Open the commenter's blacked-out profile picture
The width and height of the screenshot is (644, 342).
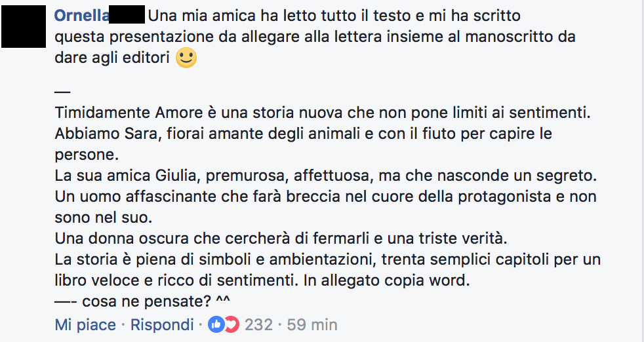point(24,26)
